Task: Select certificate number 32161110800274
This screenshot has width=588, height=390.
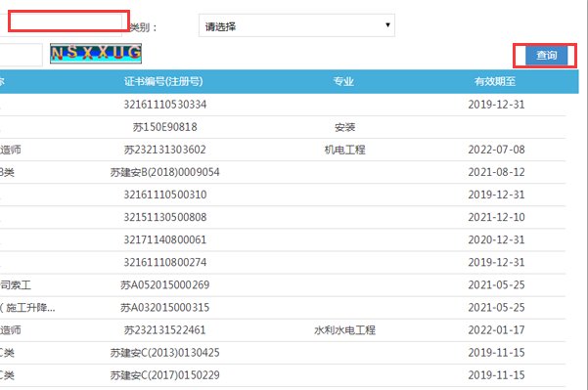Action: [165, 262]
